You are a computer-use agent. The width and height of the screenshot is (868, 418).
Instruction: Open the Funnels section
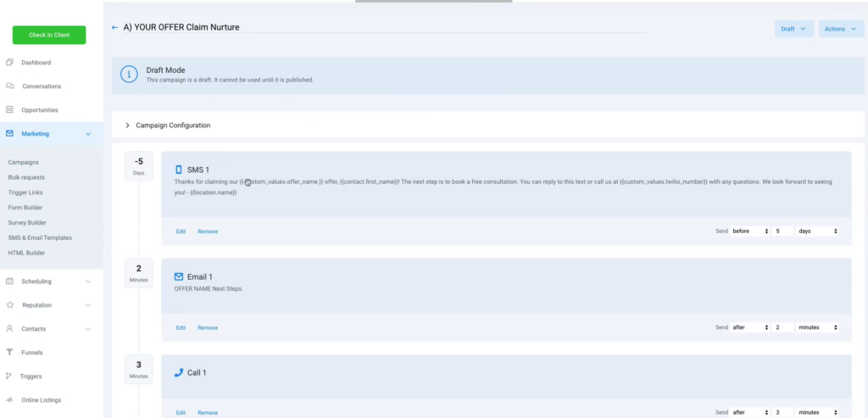31,353
